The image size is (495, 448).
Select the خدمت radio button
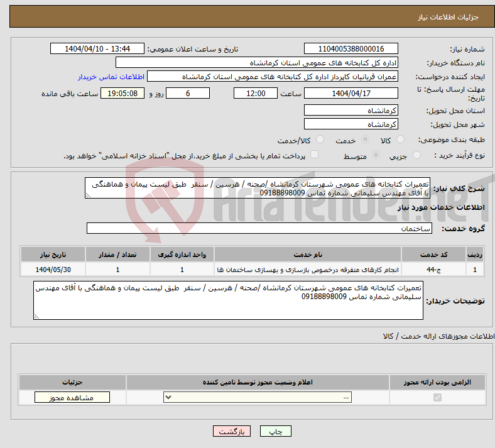pyautogui.click(x=365, y=139)
